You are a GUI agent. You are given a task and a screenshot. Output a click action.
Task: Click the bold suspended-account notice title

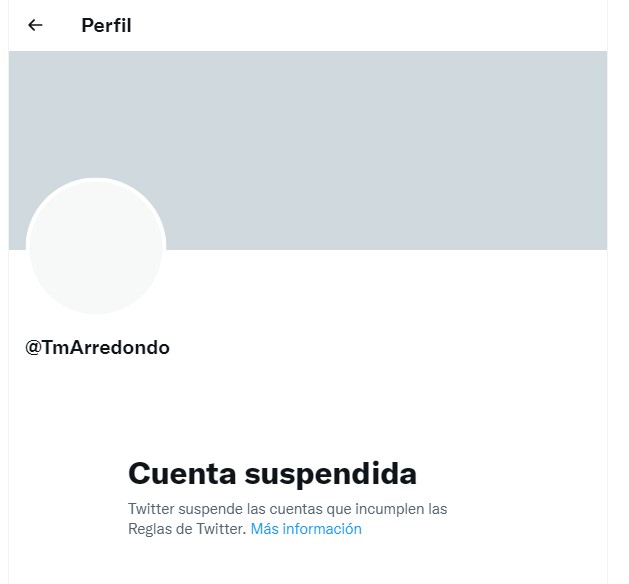[272, 474]
